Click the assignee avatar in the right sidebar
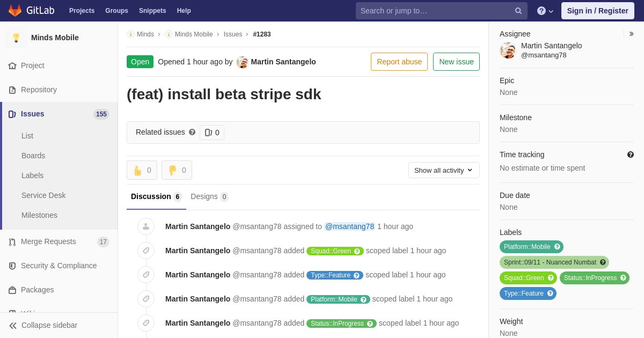The image size is (644, 338). pos(508,50)
